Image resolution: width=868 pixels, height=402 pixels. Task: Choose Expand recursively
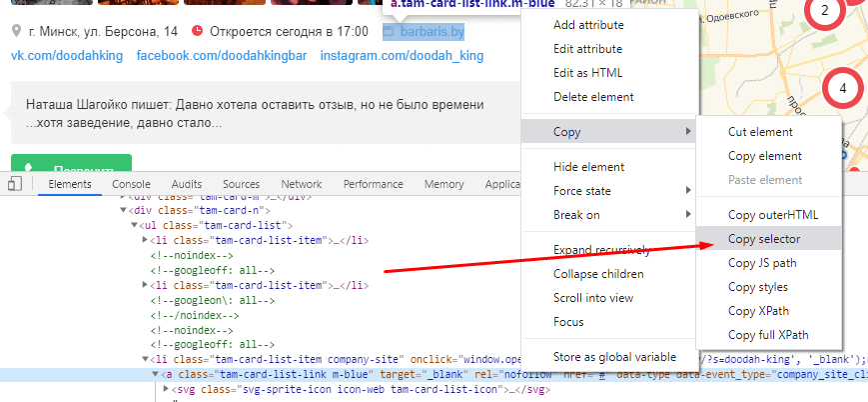610,250
